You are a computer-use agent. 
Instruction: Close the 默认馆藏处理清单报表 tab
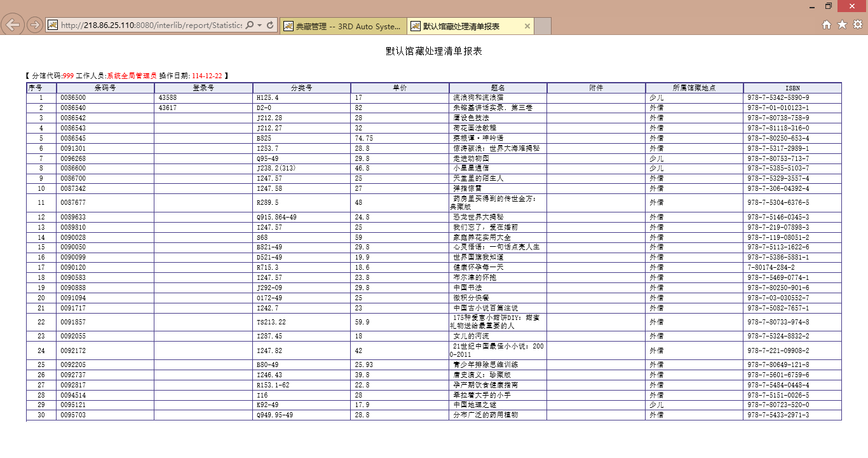coord(527,26)
